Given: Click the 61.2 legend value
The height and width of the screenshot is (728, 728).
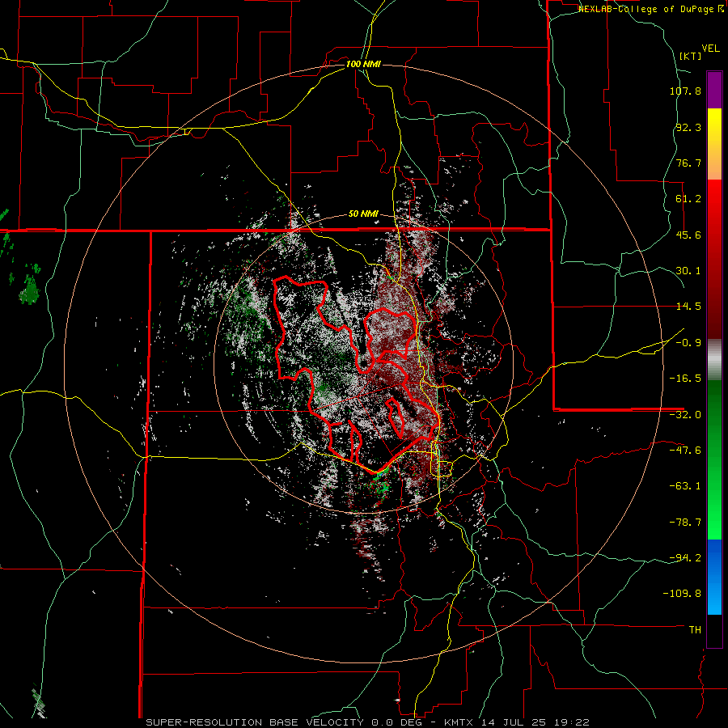Looking at the screenshot, I should point(688,199).
